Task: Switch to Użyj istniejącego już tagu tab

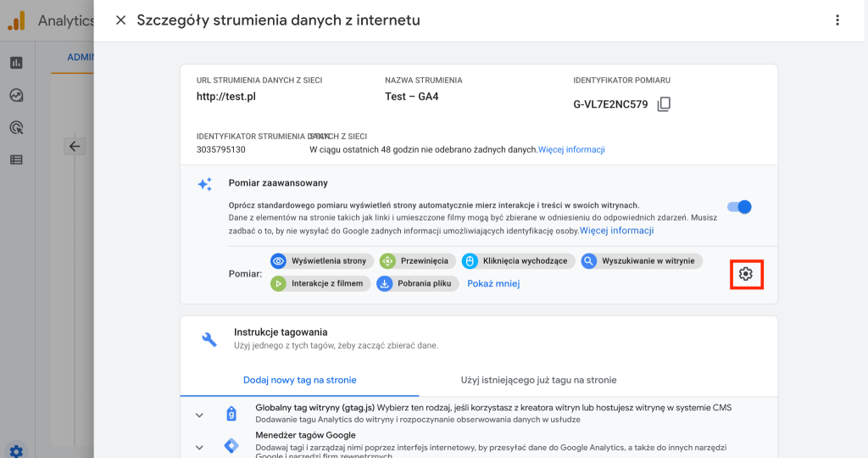Action: [x=538, y=380]
